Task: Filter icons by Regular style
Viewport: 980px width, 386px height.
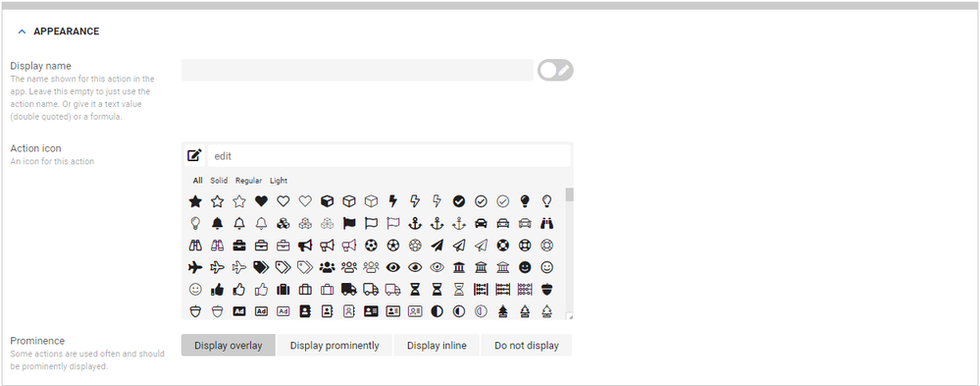Action: click(x=248, y=181)
